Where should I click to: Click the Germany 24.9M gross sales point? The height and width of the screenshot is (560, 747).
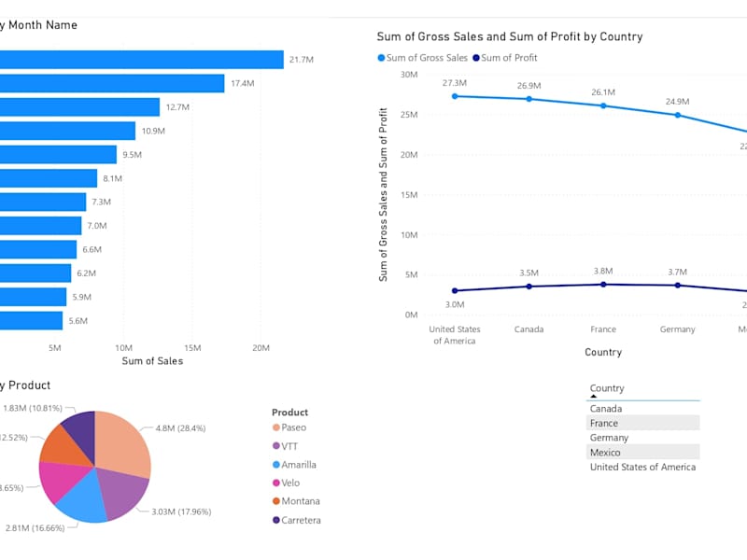pyautogui.click(x=678, y=115)
